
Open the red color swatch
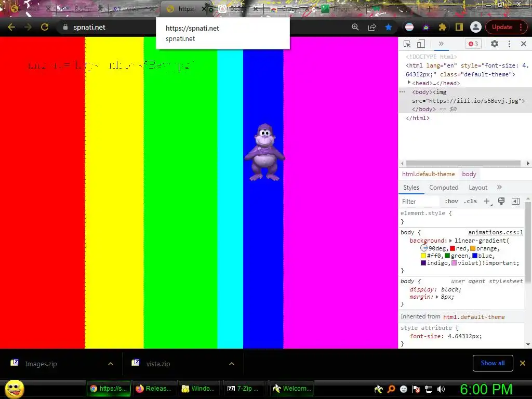[x=453, y=248]
